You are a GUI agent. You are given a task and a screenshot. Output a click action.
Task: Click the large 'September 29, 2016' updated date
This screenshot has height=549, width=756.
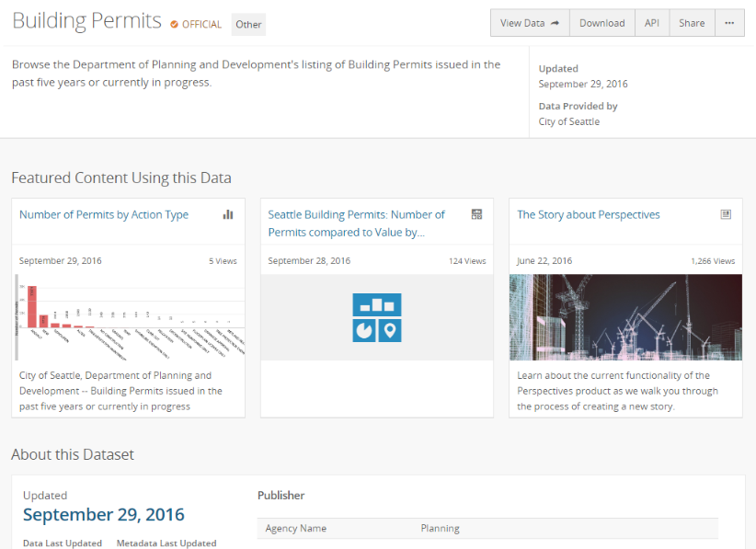click(104, 515)
